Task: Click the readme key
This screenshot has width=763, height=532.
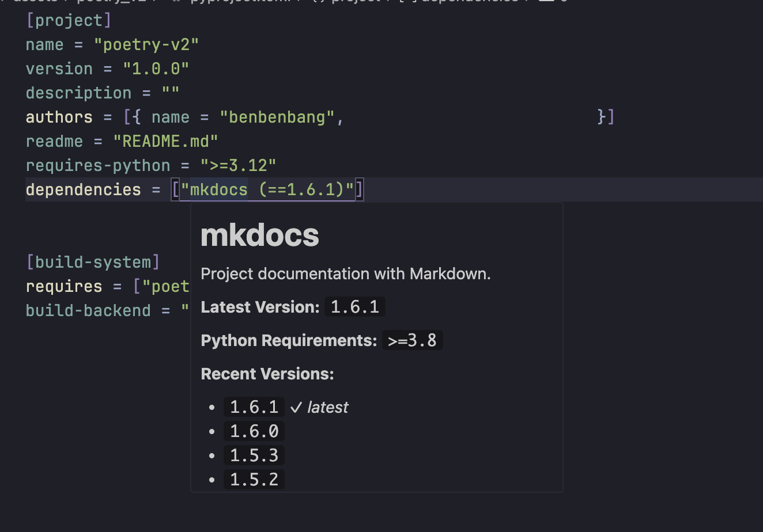Action: coord(55,141)
